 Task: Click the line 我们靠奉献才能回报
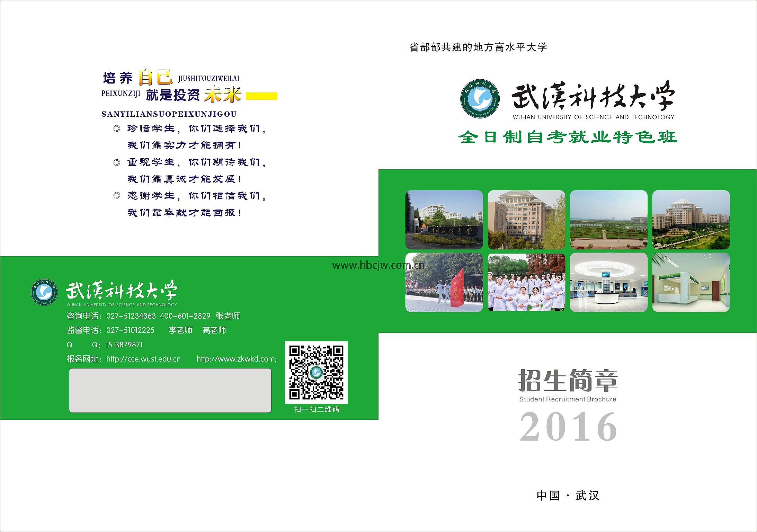click(x=184, y=213)
